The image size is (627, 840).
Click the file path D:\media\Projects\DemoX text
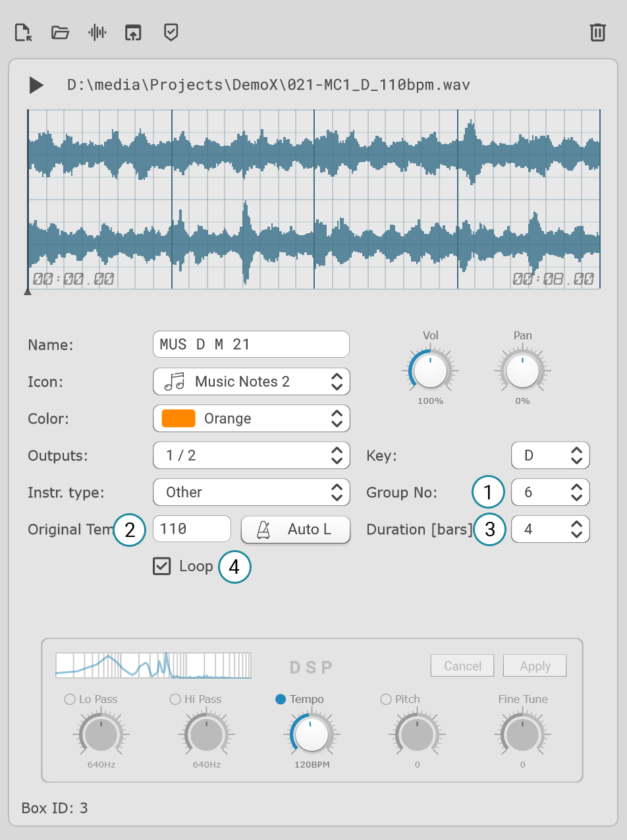pyautogui.click(x=269, y=85)
